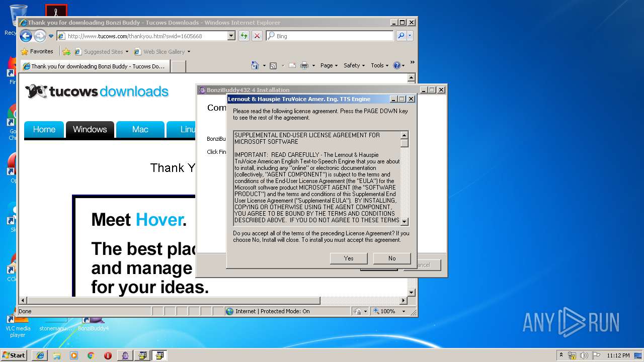Open the address bar URL history dropdown
The width and height of the screenshot is (644, 362).
231,36
